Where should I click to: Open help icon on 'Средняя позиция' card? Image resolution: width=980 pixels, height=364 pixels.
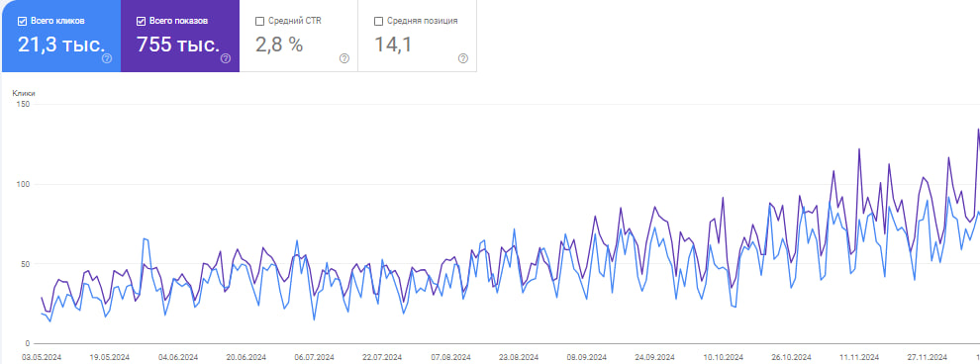point(463,58)
